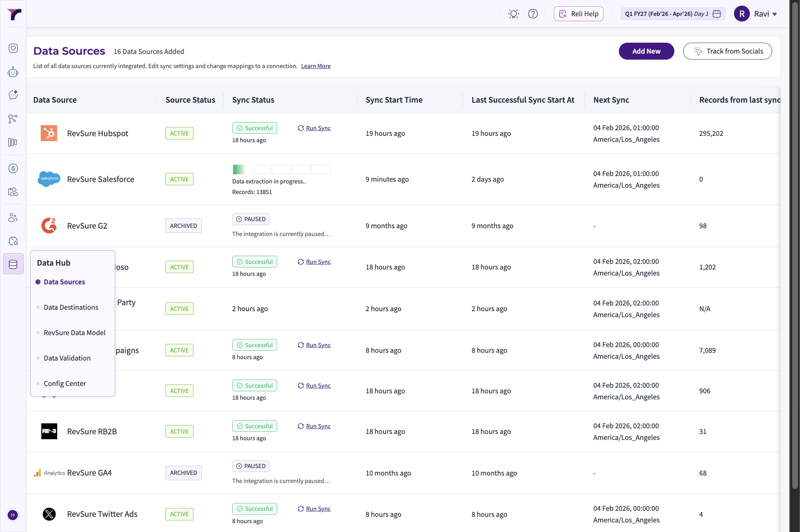Image resolution: width=800 pixels, height=532 pixels.
Task: Click the RevSure logo icon
Action: point(14,14)
